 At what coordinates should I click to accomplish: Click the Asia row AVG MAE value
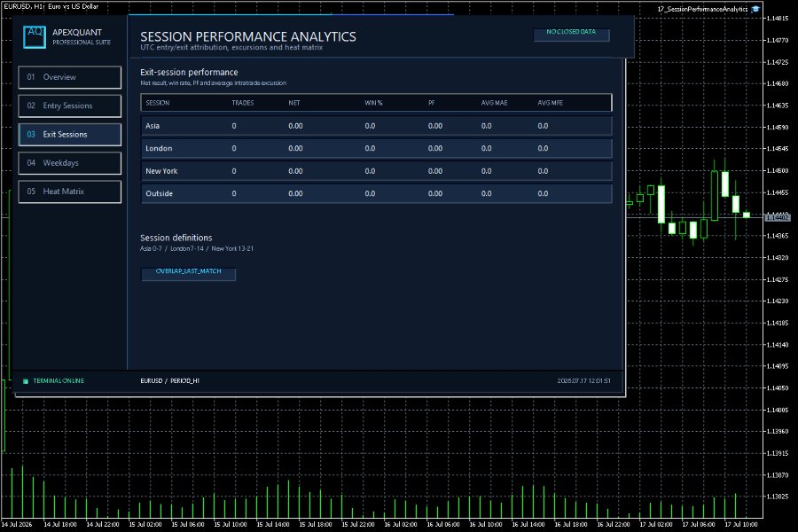tap(487, 126)
